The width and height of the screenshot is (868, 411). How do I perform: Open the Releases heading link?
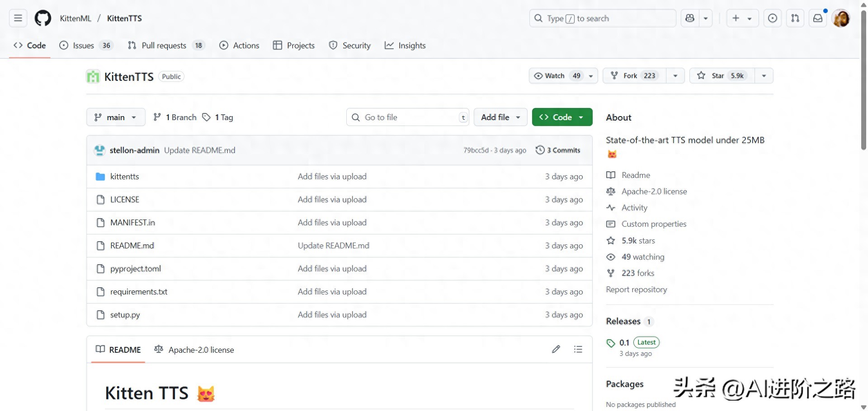click(630, 322)
